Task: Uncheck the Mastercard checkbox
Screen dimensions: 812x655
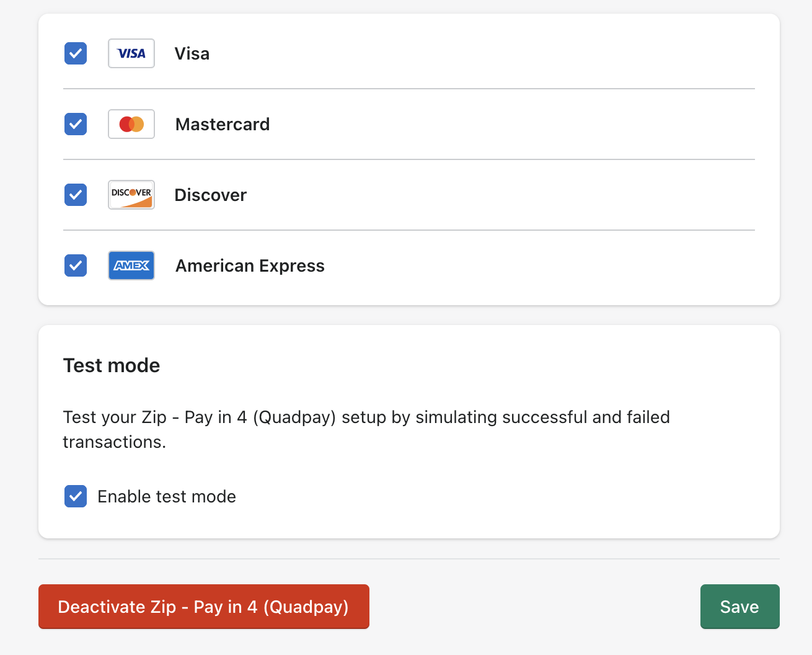Action: [76, 124]
